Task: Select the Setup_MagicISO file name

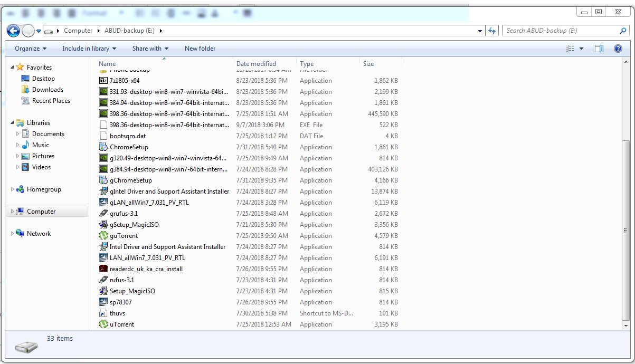Action: (x=132, y=291)
